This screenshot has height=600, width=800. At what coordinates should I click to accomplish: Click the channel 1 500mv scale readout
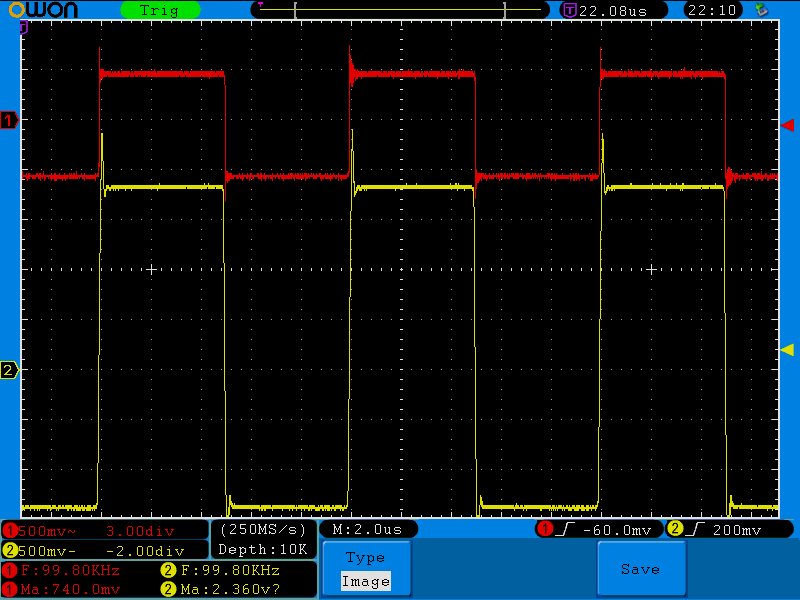[x=47, y=531]
